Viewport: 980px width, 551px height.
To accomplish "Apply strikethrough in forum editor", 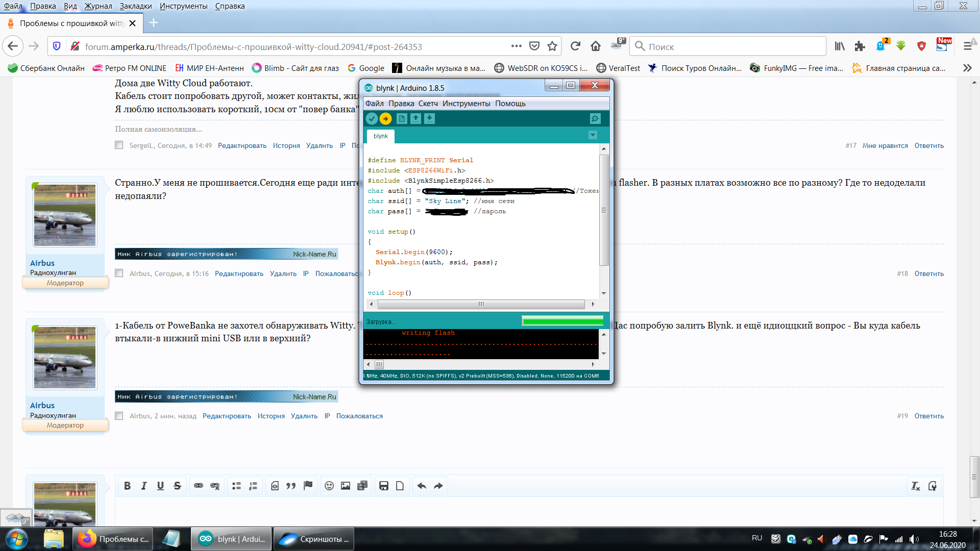I will (177, 486).
